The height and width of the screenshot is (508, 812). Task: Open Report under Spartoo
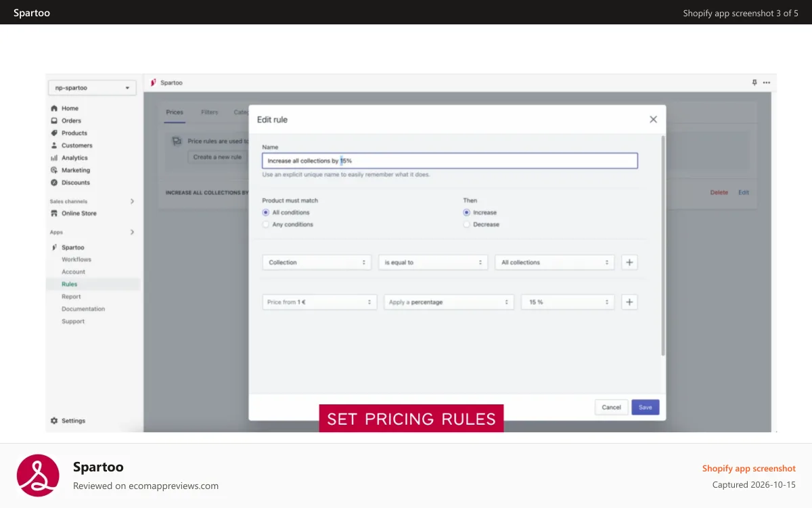tap(71, 297)
